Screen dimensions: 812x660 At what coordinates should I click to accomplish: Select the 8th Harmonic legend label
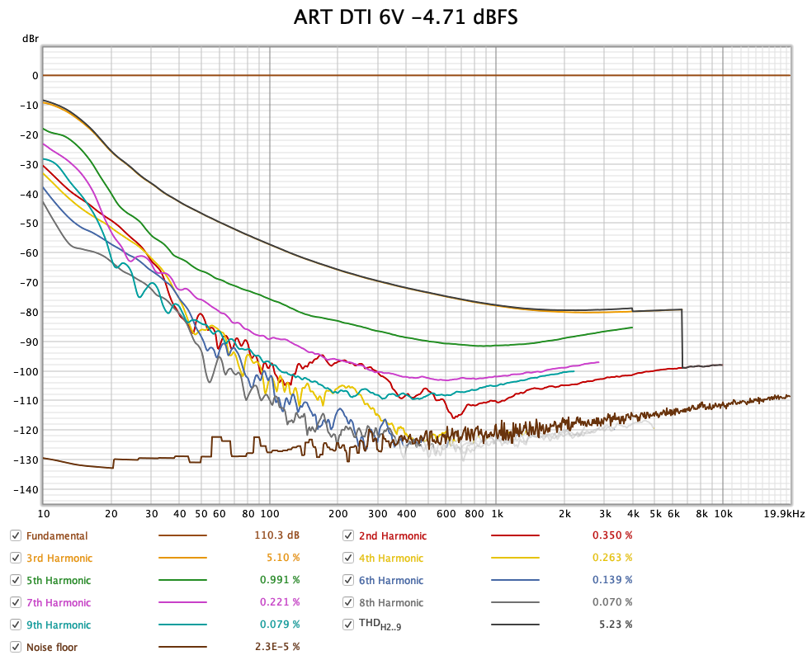point(391,603)
